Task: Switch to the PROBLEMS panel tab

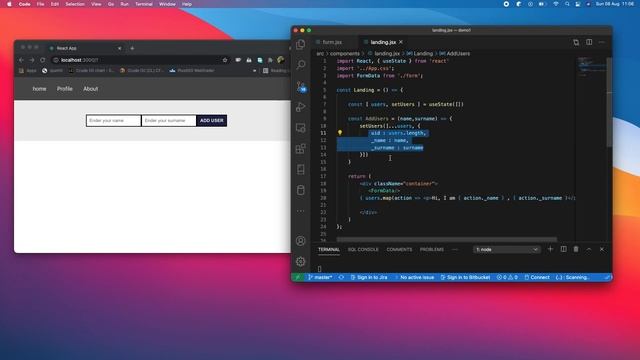Action: click(x=431, y=249)
